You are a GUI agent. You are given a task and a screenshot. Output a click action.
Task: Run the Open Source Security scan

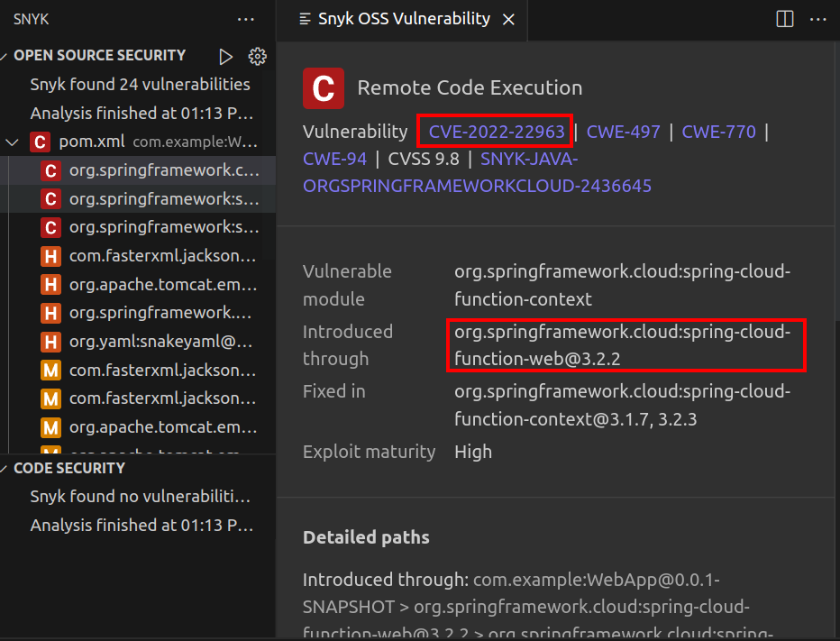pos(225,56)
